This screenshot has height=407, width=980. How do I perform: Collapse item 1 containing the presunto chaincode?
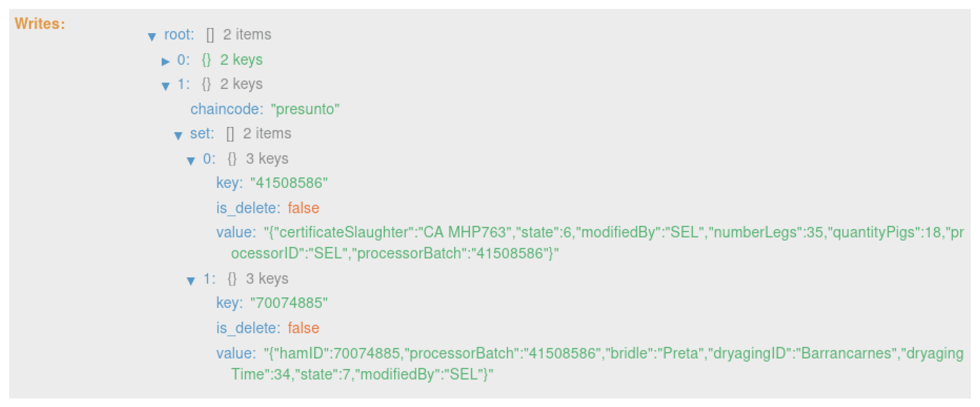165,86
